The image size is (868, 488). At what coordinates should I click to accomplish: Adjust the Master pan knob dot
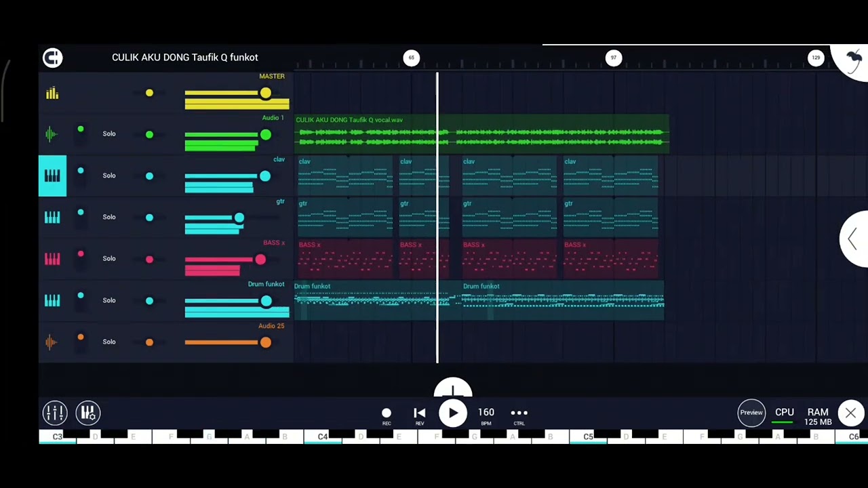(x=149, y=93)
